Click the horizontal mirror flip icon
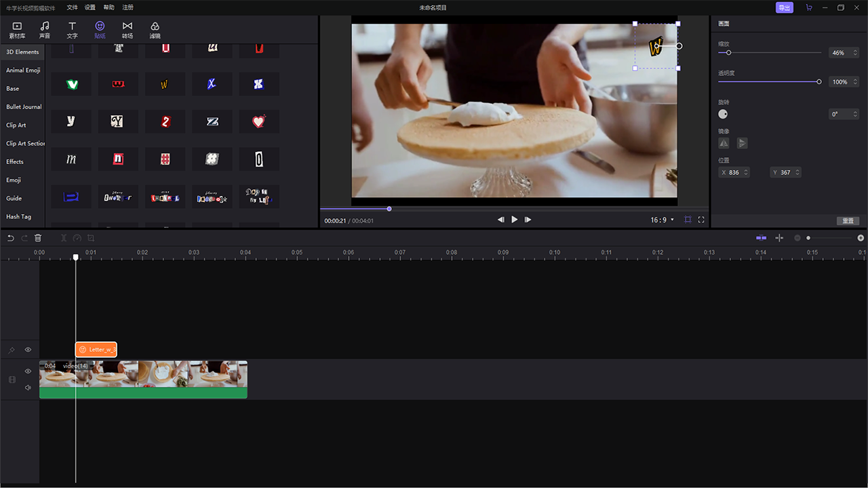Image resolution: width=868 pixels, height=488 pixels. point(724,143)
